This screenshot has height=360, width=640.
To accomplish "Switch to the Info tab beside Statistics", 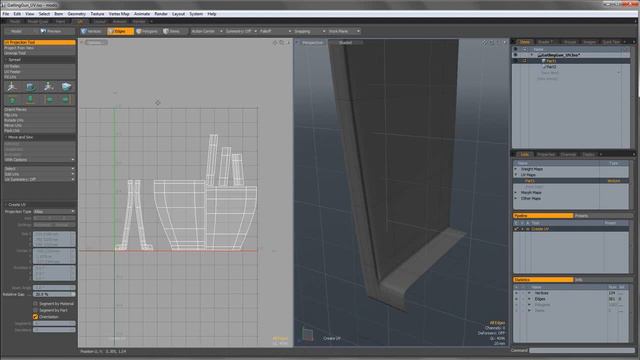I will click(x=603, y=280).
